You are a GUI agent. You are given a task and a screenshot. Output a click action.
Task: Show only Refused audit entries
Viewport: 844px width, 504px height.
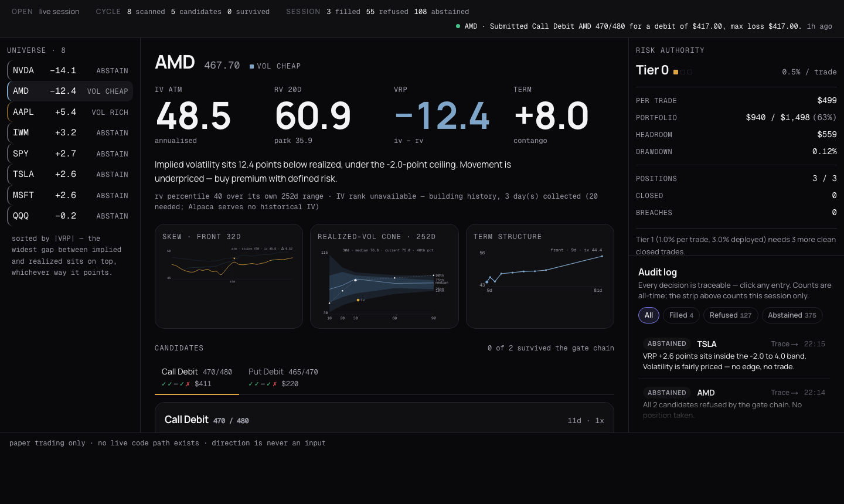point(730,315)
